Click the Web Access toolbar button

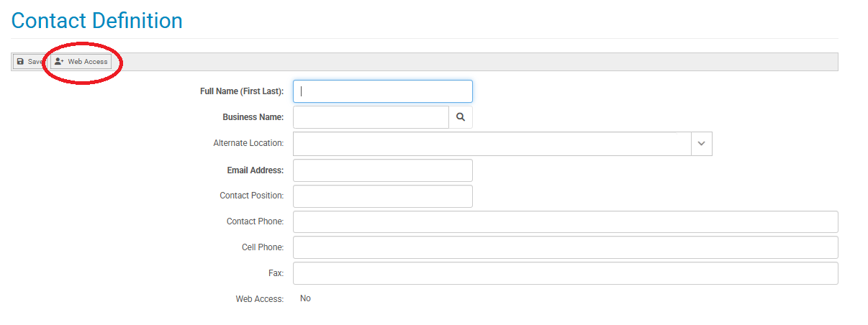81,62
